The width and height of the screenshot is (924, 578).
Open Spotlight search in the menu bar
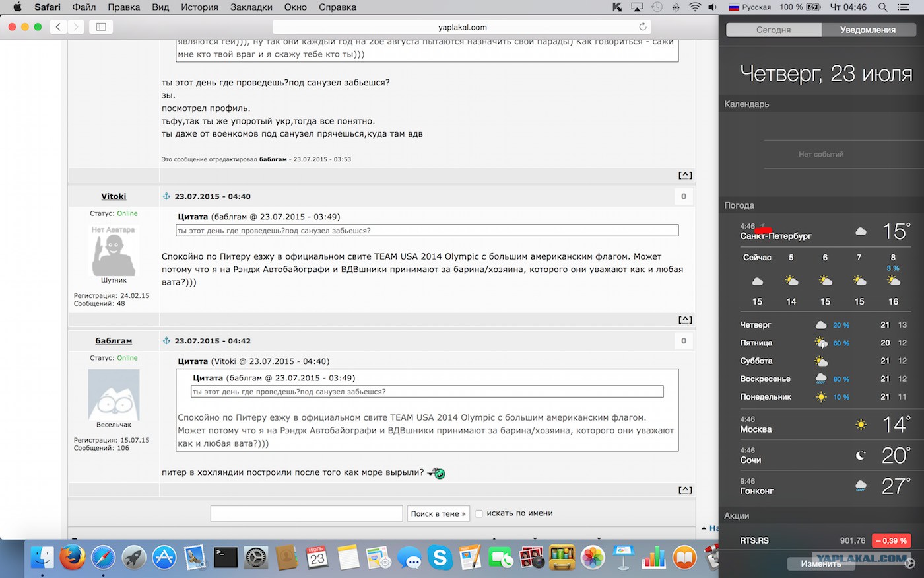[x=882, y=7]
